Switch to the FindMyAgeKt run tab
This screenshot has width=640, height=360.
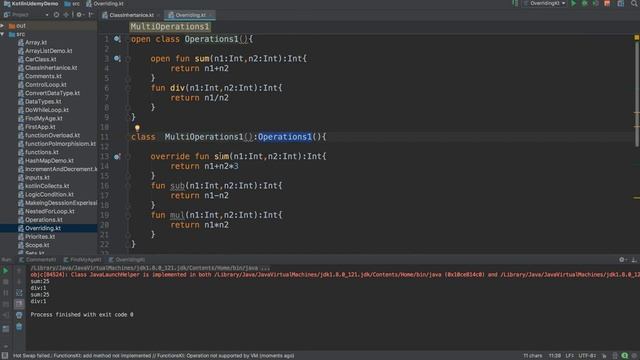(82, 260)
